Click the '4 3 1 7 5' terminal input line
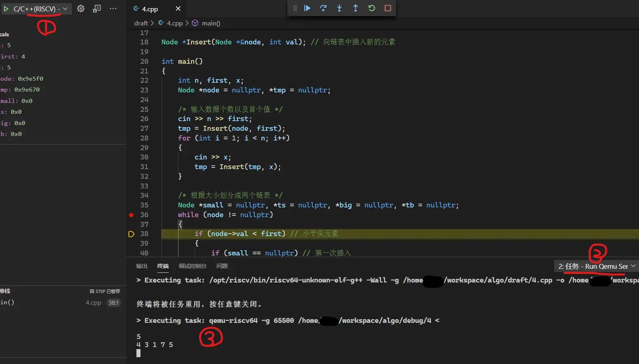The image size is (639, 364). click(x=155, y=345)
